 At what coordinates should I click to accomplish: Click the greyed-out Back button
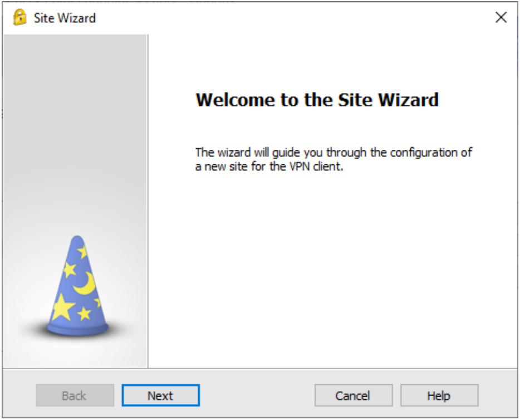[75, 395]
